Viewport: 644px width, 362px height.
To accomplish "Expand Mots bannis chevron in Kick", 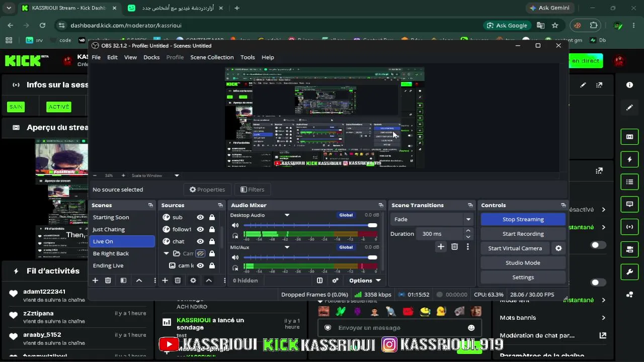I will 603,318.
